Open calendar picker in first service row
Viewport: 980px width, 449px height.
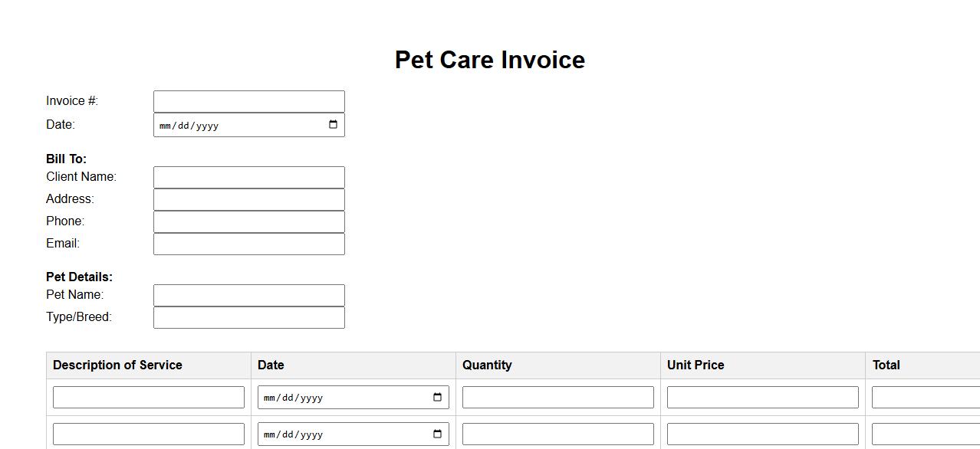point(437,397)
